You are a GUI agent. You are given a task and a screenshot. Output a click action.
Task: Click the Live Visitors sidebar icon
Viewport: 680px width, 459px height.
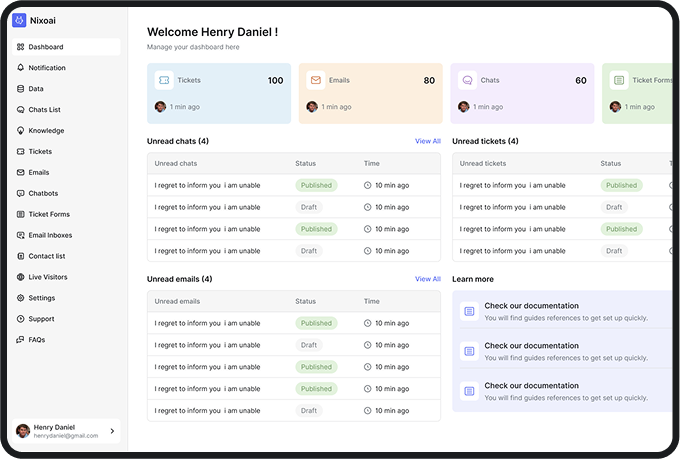click(21, 277)
